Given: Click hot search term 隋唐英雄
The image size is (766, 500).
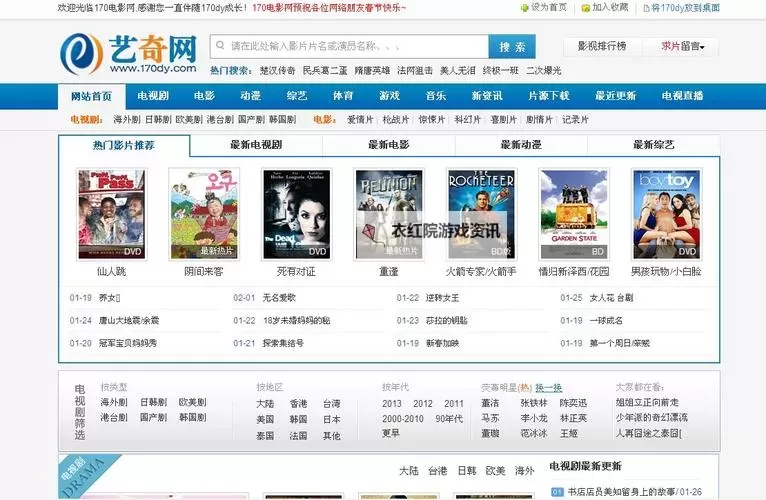Looking at the screenshot, I should pyautogui.click(x=372, y=70).
